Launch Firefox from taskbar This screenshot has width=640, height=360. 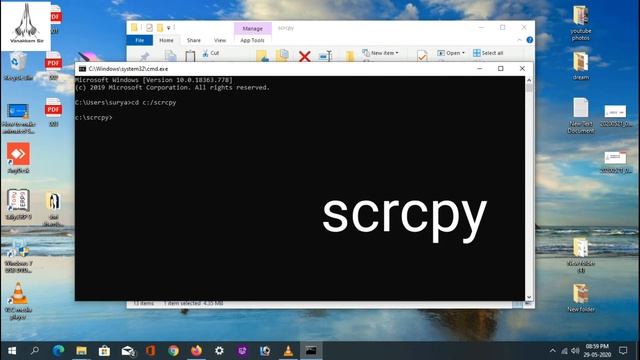(x=196, y=351)
